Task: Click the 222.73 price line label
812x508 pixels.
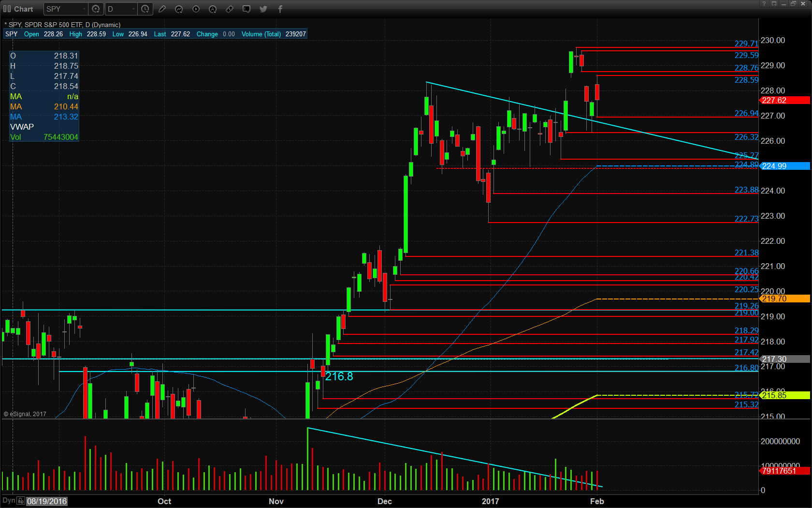Action: [x=747, y=219]
